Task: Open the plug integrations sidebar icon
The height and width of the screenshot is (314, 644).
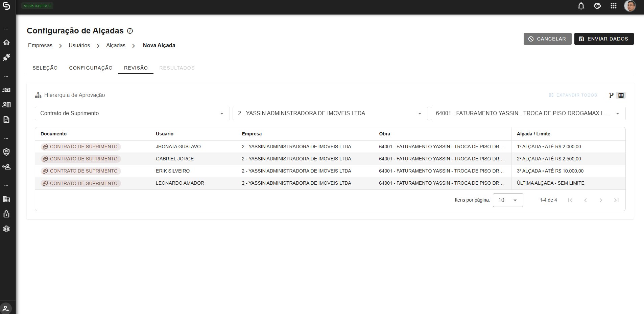Action: [x=6, y=57]
